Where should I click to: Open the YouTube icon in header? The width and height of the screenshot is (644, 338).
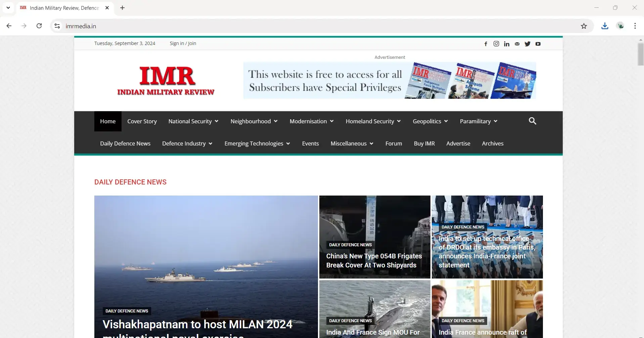point(538,44)
